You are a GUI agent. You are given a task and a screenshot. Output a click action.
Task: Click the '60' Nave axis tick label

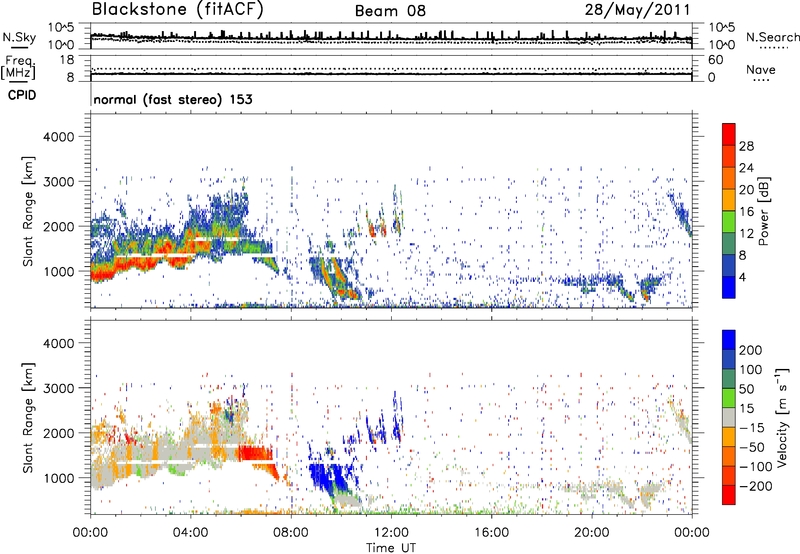(x=715, y=60)
